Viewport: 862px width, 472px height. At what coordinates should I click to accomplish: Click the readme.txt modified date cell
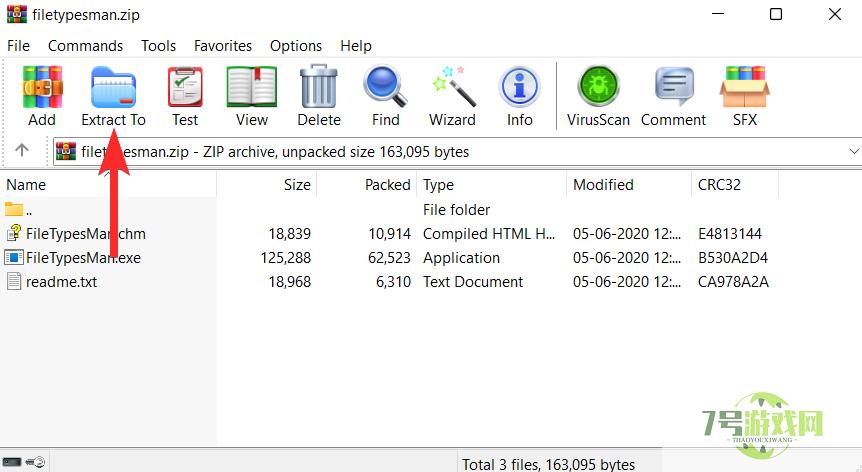coord(627,282)
